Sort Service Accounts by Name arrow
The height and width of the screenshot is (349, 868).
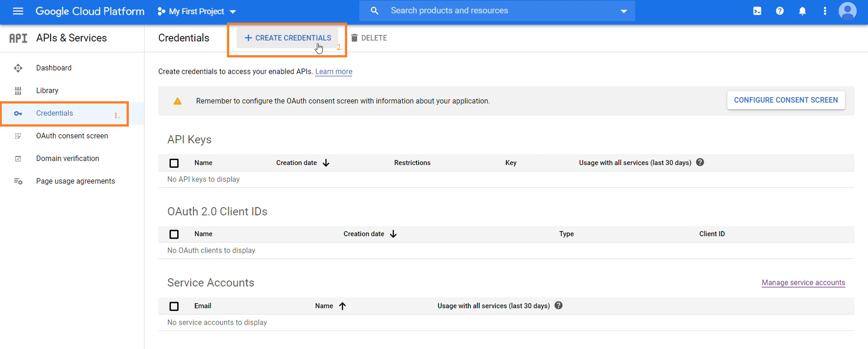(x=343, y=306)
